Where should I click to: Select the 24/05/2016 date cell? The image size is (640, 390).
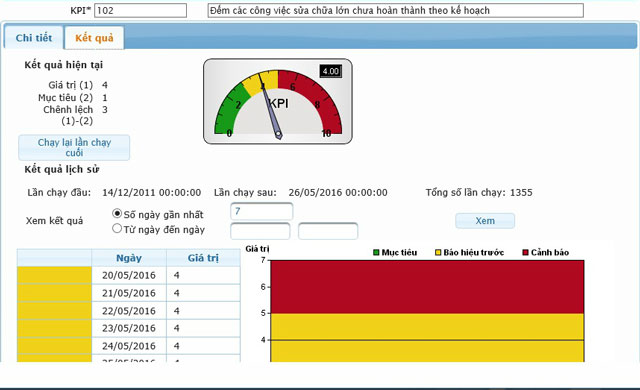[x=129, y=346]
